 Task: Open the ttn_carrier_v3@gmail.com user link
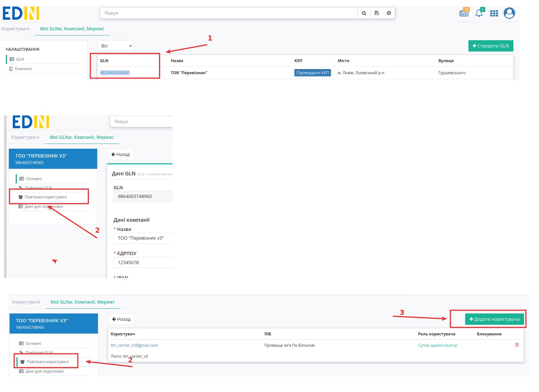134,345
